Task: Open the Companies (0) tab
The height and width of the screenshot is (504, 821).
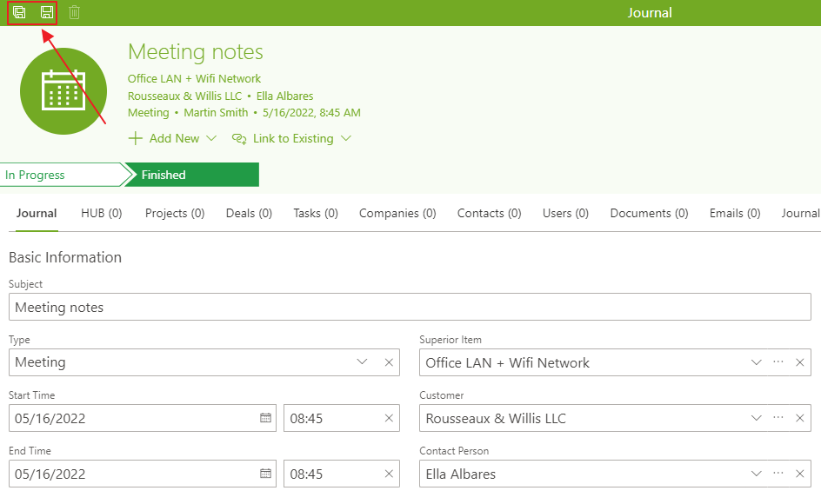Action: [x=397, y=213]
